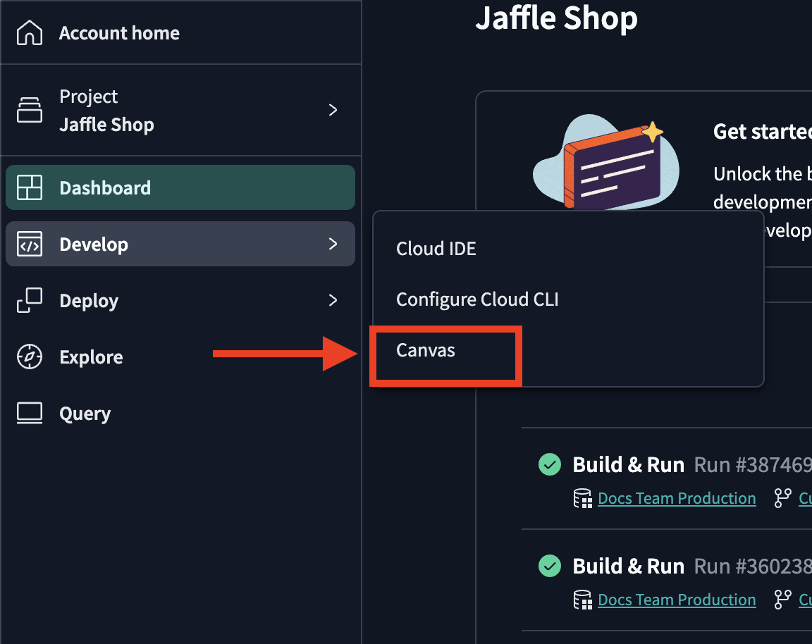This screenshot has width=812, height=644.
Task: Collapse the Develop submenu chevron
Action: [333, 244]
